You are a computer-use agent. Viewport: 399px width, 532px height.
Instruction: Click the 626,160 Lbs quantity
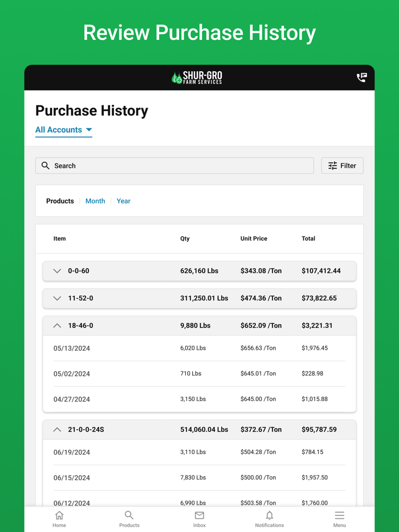[x=199, y=271]
